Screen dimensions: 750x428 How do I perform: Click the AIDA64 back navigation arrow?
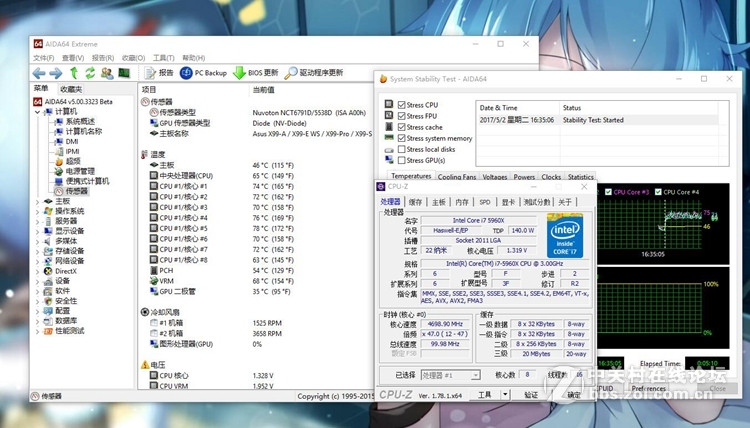(x=39, y=73)
